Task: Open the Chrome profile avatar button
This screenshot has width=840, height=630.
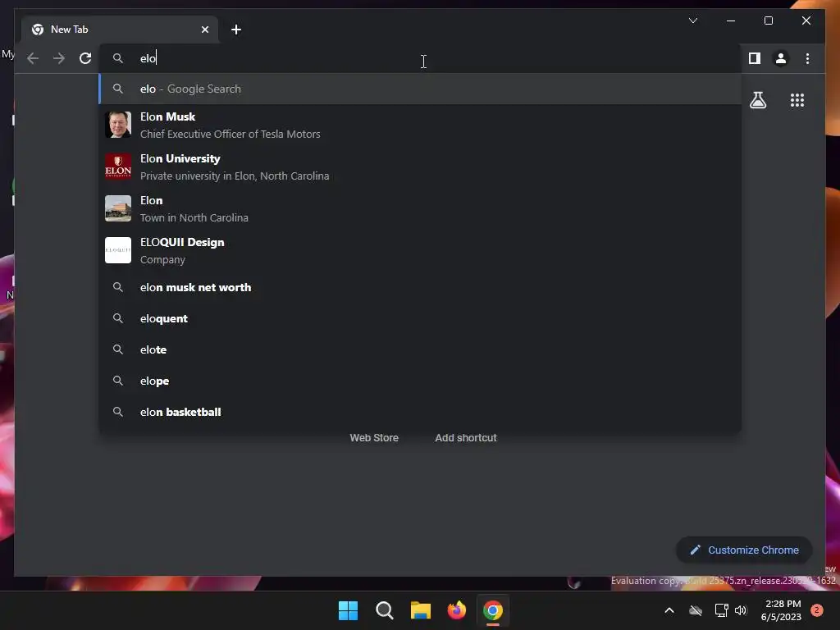Action: pos(781,58)
